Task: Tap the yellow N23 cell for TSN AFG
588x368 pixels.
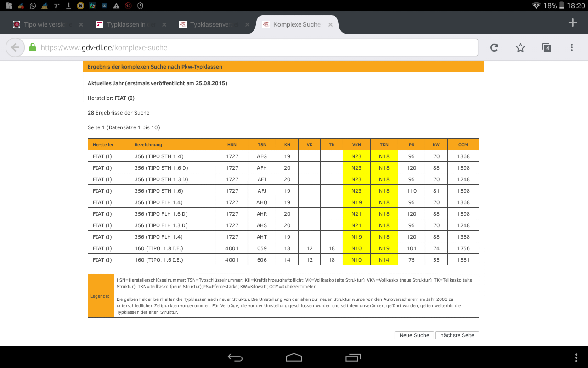Action: point(356,156)
